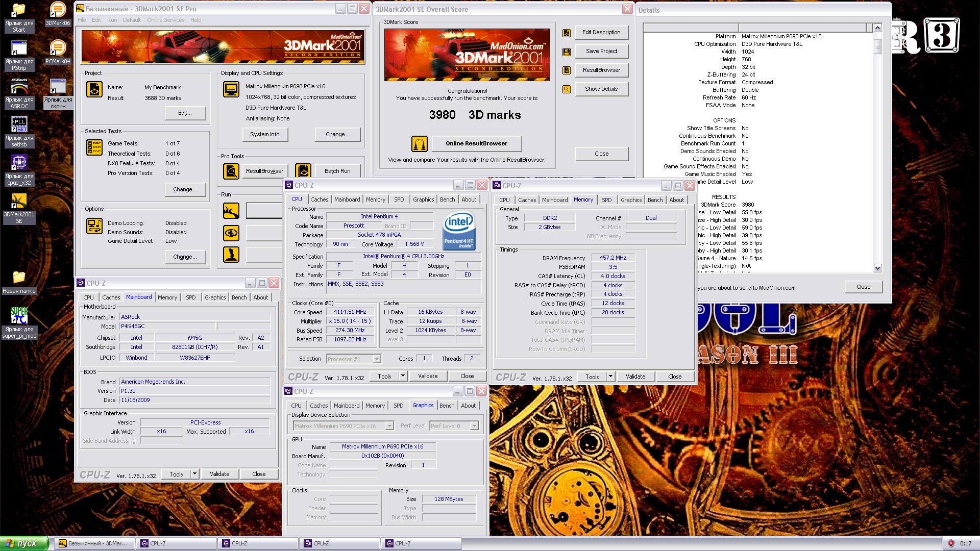Click the Online ResultBrowser figure icon
The width and height of the screenshot is (980, 551).
coord(420,144)
